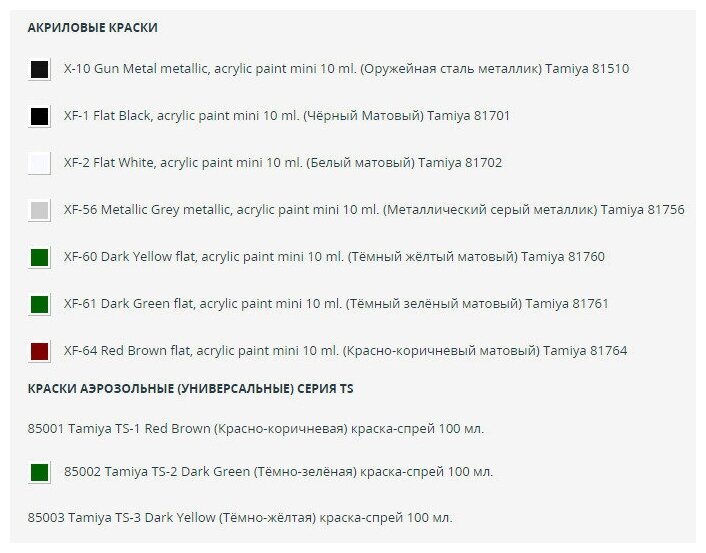Open XF-60 Dark Yellow Tamiya 81760 link
Viewport: 706px width, 553px height.
[334, 257]
